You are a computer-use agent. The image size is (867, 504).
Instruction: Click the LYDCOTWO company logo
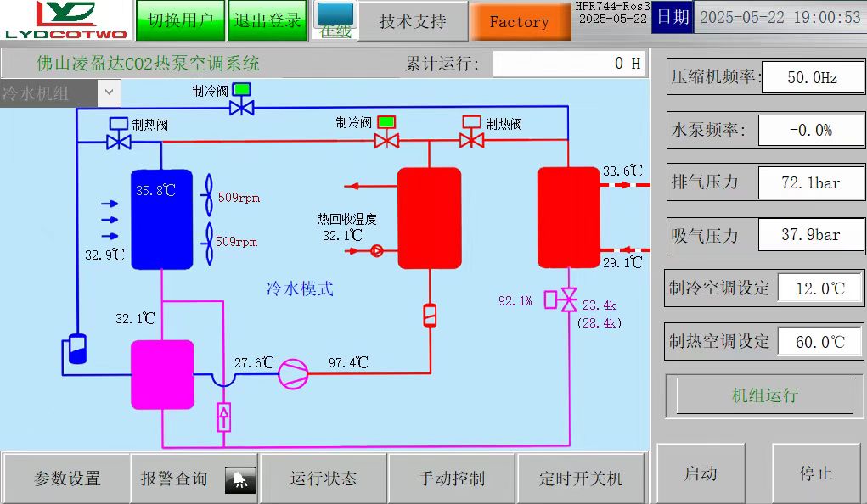(x=65, y=20)
